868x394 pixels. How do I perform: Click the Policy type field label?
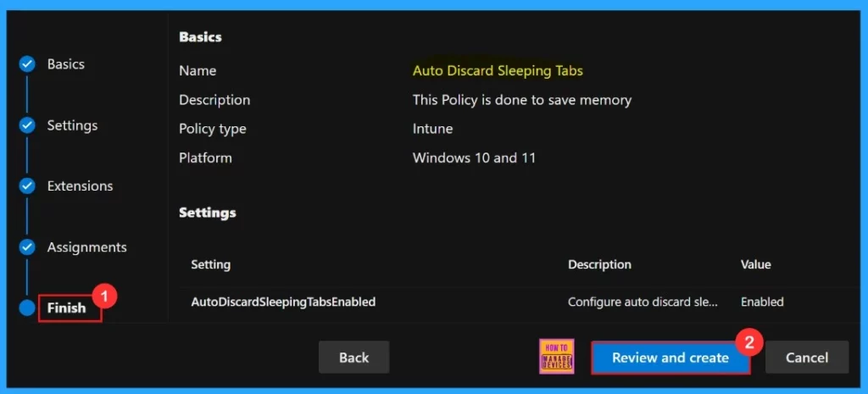[x=213, y=129]
